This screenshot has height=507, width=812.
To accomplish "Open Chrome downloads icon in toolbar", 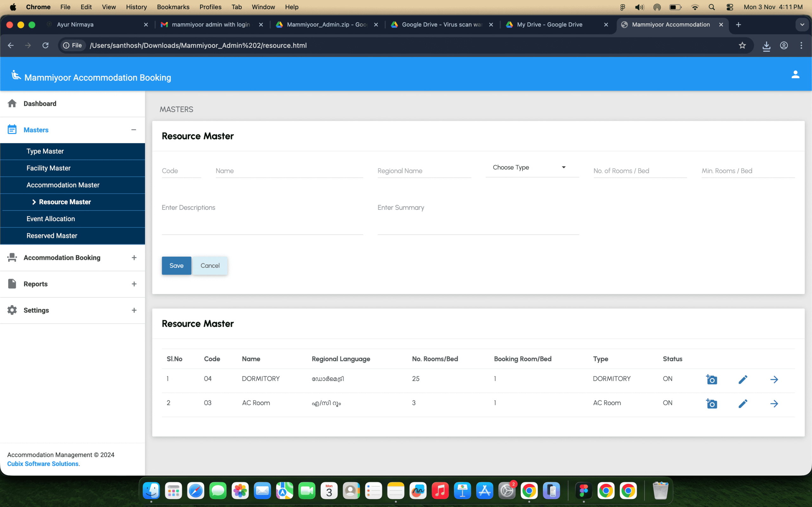I will tap(766, 45).
